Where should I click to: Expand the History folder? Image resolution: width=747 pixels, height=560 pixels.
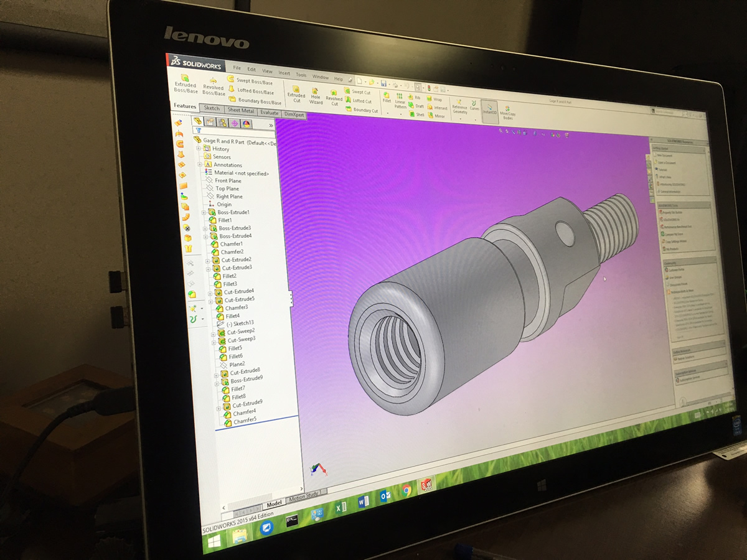pyautogui.click(x=199, y=148)
